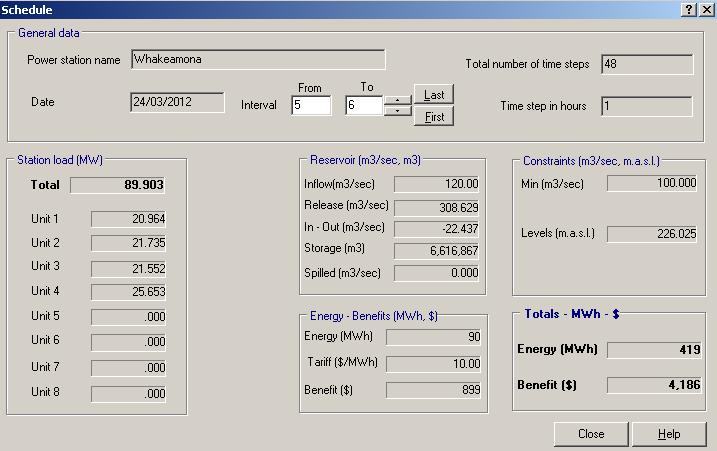The width and height of the screenshot is (717, 451).
Task: Click the Unit 4 value 25.653
Action: 128,292
